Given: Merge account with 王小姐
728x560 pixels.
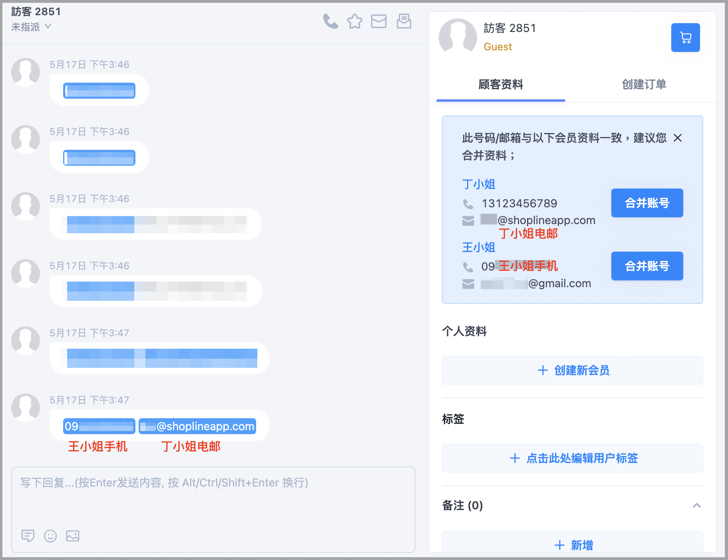Looking at the screenshot, I should [x=647, y=266].
